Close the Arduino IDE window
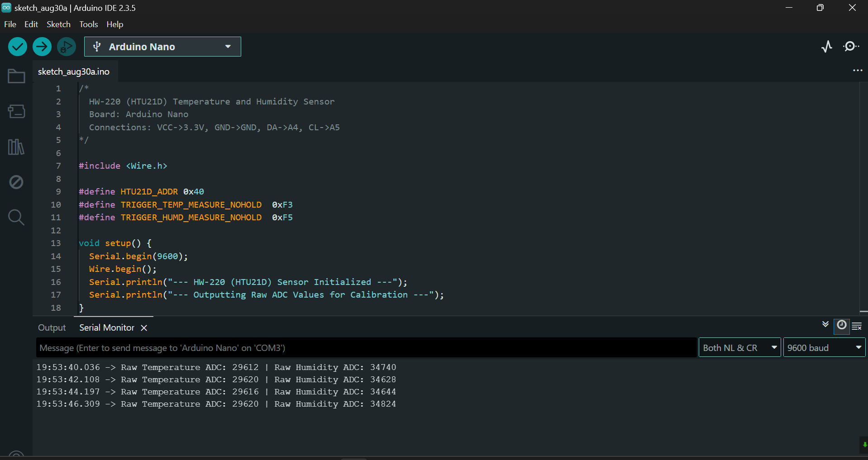 (852, 8)
